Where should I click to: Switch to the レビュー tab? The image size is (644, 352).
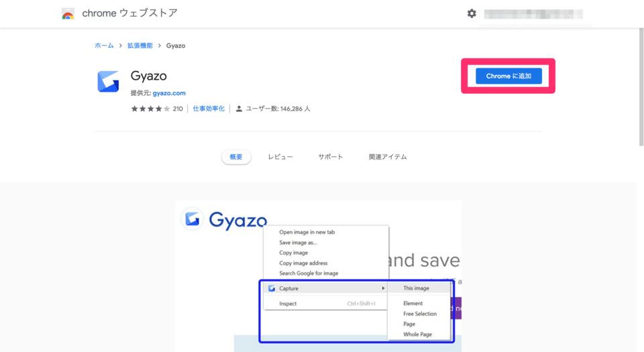280,157
